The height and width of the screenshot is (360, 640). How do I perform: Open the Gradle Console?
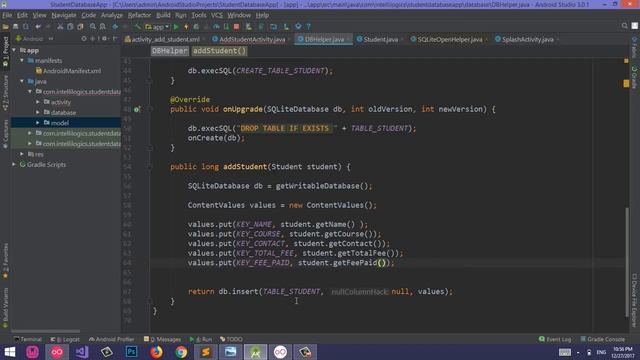[602, 339]
